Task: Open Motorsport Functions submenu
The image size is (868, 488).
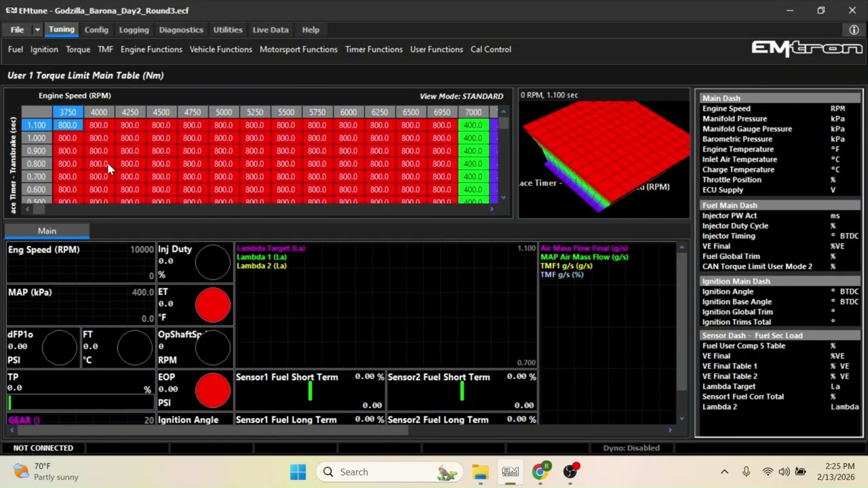Action: coord(298,49)
